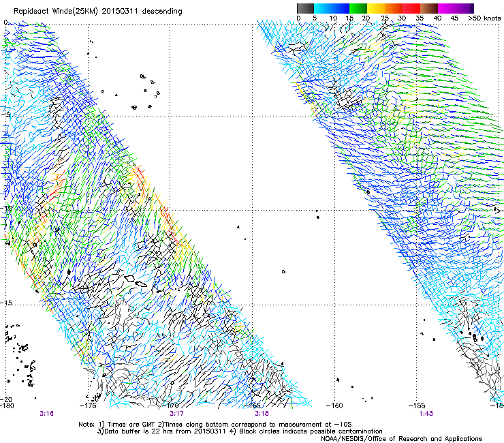Image resolution: width=504 pixels, height=443 pixels.
Task: Click the '-155' longitude axis label
Action: tap(417, 406)
